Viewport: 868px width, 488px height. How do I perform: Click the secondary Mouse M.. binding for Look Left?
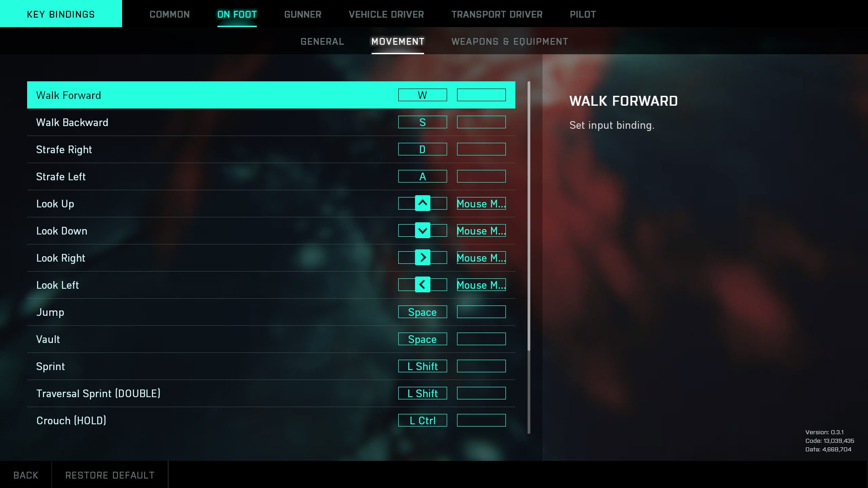click(x=481, y=285)
